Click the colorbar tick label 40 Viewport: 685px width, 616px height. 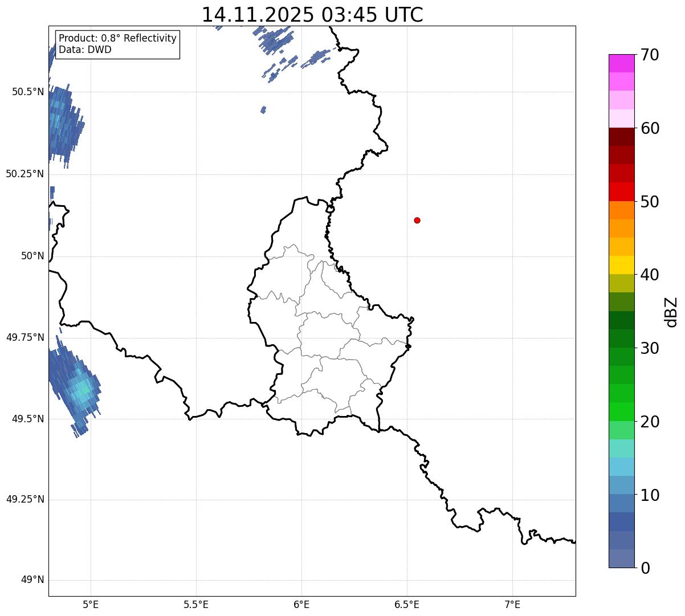(x=650, y=275)
